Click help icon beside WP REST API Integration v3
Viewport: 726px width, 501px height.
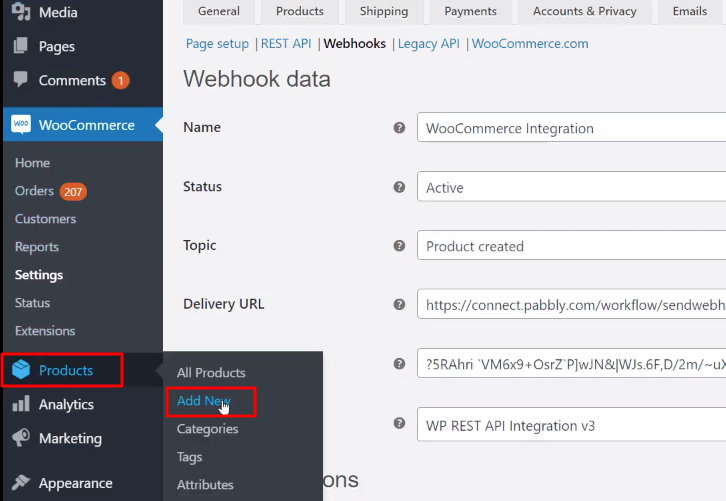pos(399,423)
